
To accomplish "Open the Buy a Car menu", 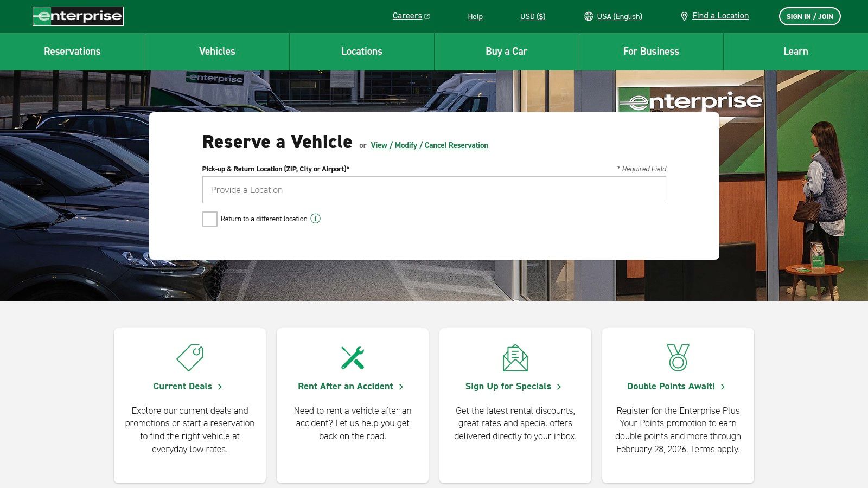I will (x=506, y=52).
